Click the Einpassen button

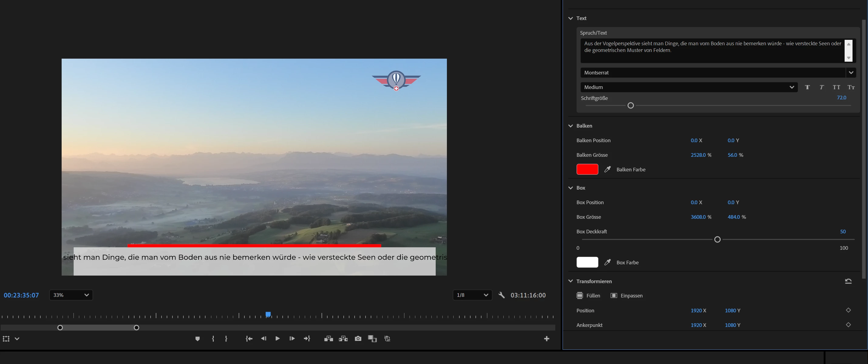pos(626,296)
